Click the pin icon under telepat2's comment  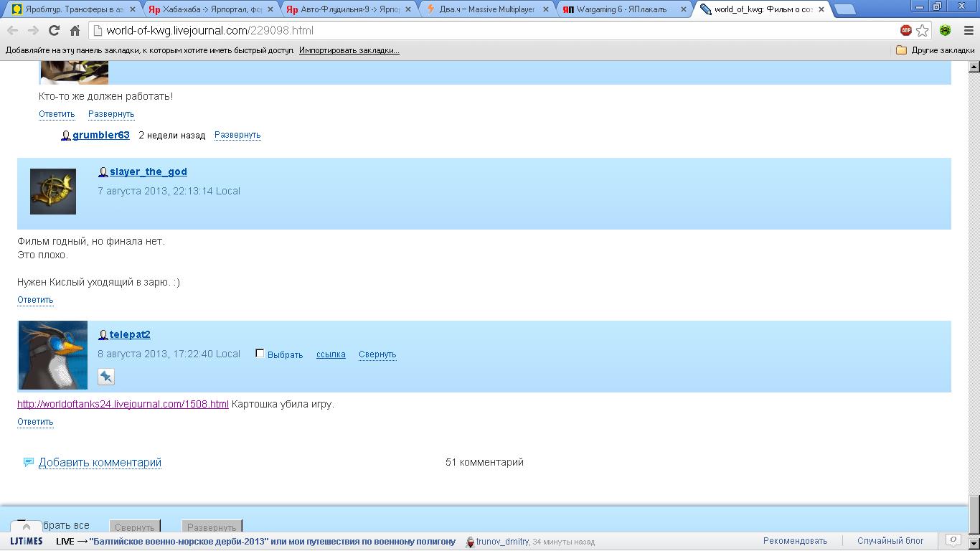click(106, 377)
